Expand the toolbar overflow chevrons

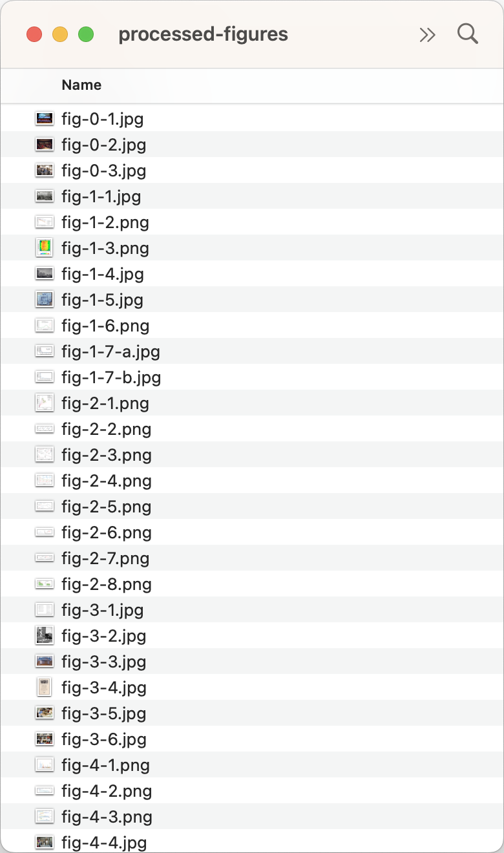[427, 35]
